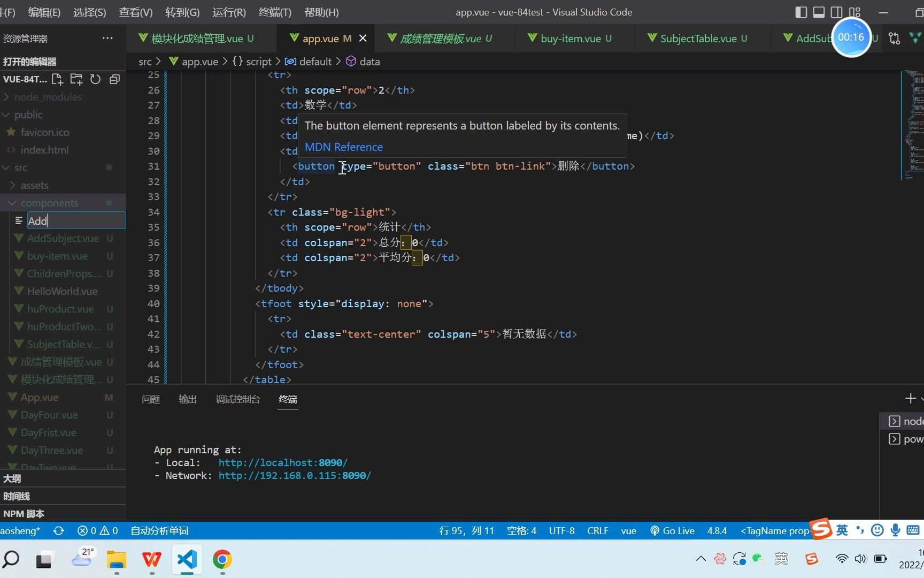Collapse all folders in explorer

(x=114, y=79)
